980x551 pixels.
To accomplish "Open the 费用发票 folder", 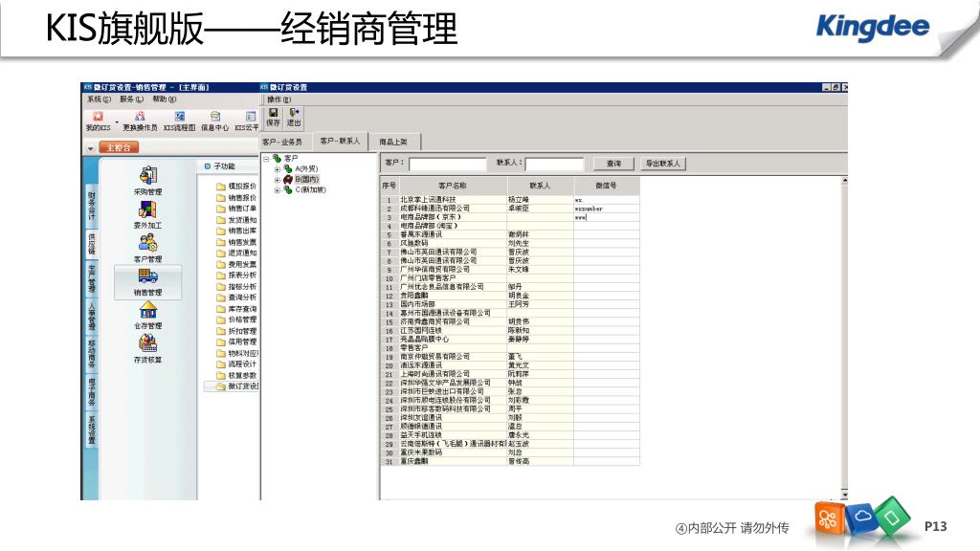I will 236,264.
